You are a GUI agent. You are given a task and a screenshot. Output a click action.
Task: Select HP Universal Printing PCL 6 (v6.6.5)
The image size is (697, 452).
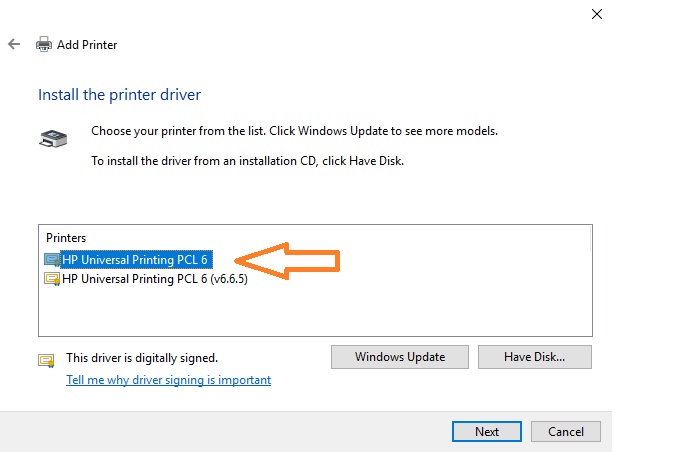tap(155, 279)
